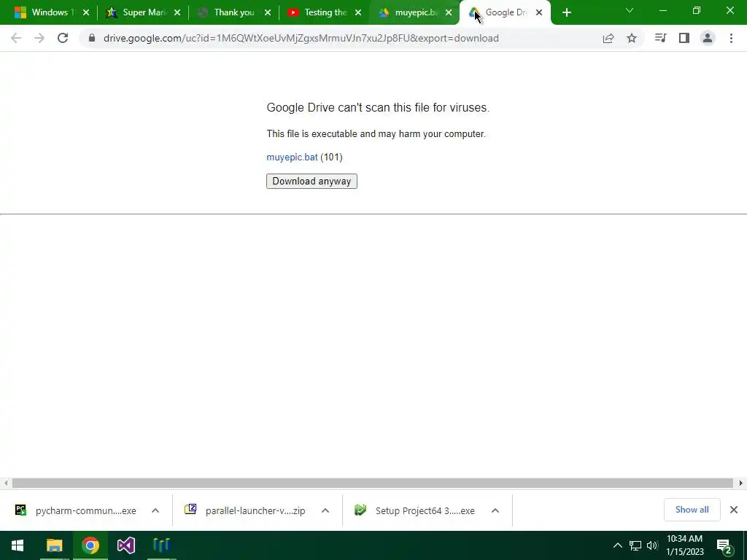The image size is (747, 560).
Task: Click the Chrome taskbar icon
Action: [90, 545]
